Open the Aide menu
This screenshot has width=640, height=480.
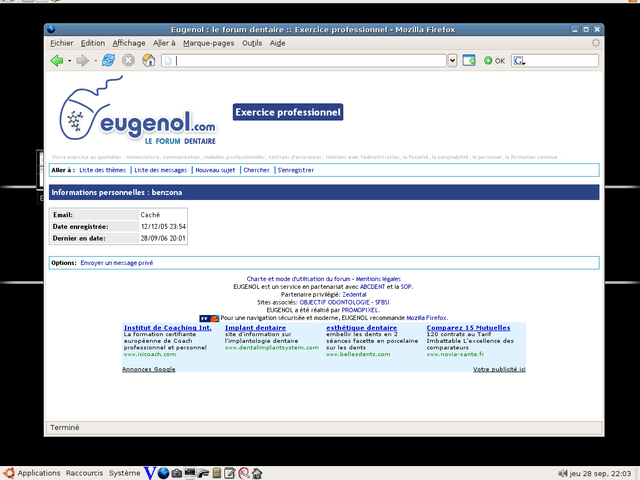tap(278, 43)
